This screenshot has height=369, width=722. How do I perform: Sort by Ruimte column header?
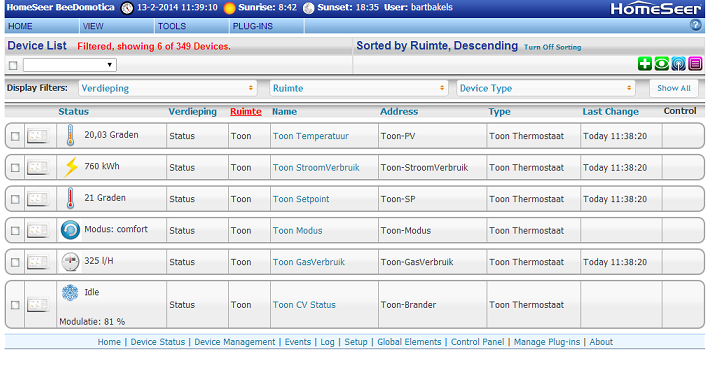pos(246,111)
